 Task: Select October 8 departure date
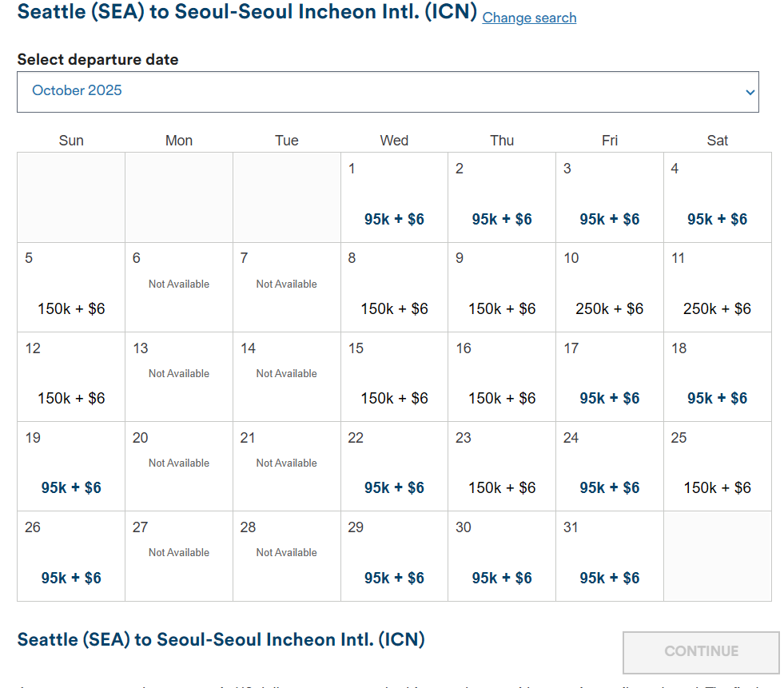pyautogui.click(x=394, y=308)
